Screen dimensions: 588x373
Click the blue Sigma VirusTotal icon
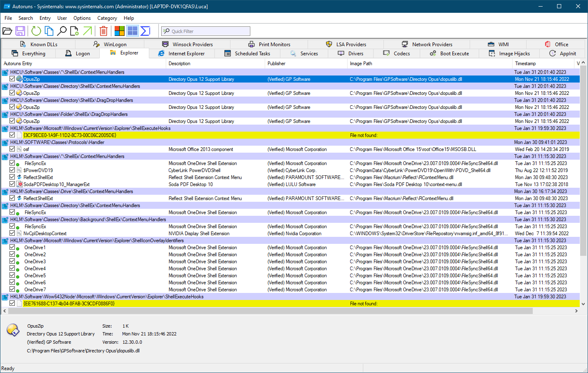[x=145, y=31]
